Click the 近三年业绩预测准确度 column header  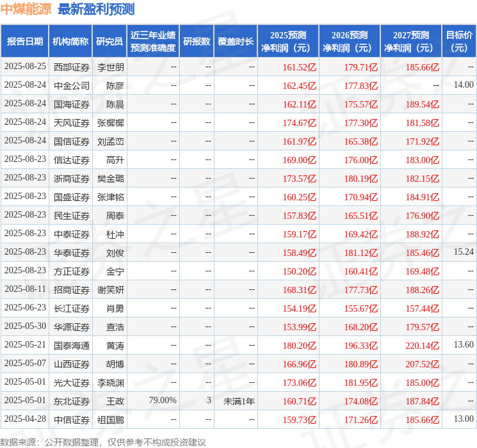click(x=153, y=42)
